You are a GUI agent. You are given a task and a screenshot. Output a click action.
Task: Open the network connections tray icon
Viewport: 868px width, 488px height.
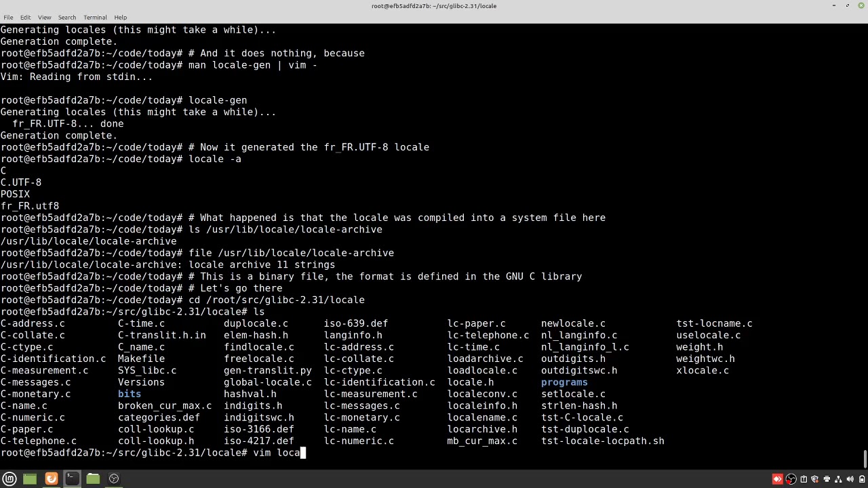(838, 479)
